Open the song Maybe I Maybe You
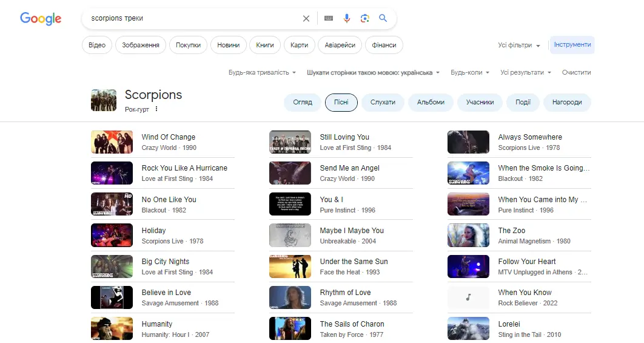Screen dimensions: 644x343 [x=341, y=236]
